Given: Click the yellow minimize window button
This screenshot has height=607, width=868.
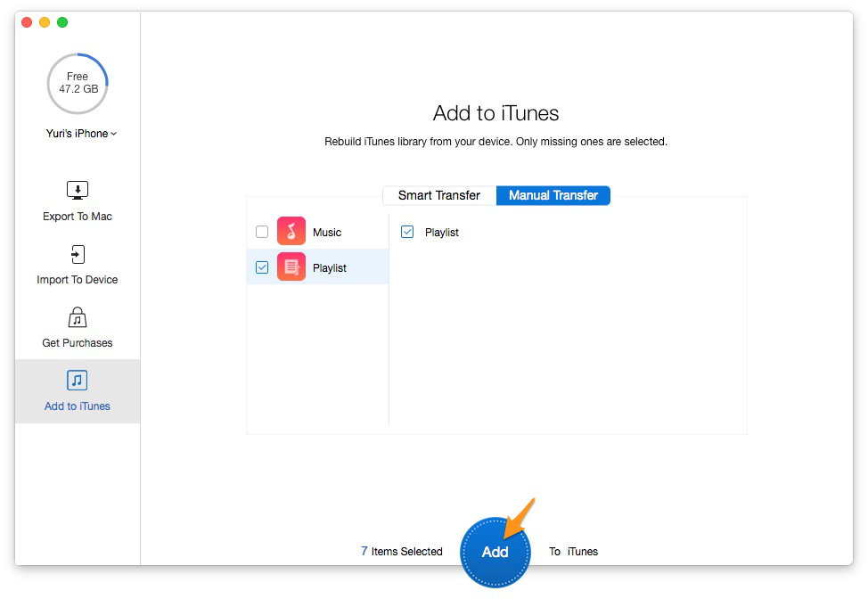Looking at the screenshot, I should 45,22.
